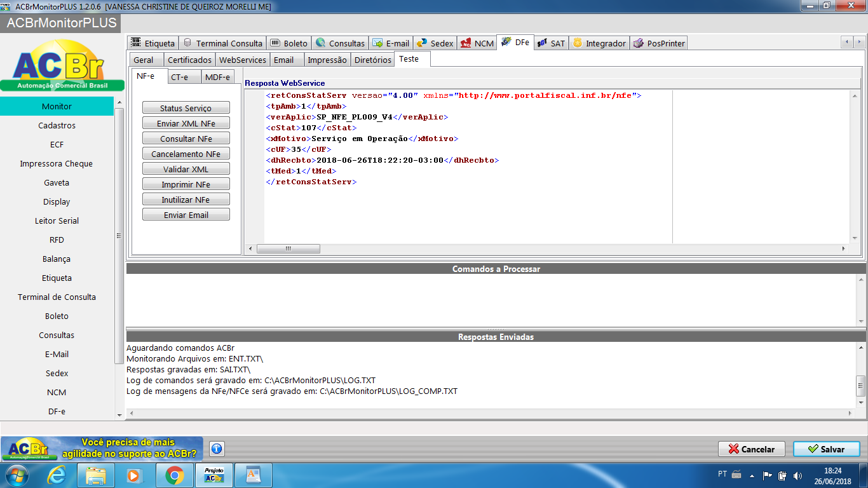
Task: Click the blue information icon near the banner
Action: point(217,449)
